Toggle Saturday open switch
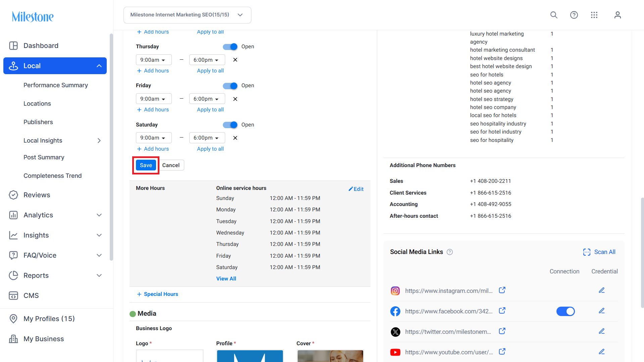644x362 pixels. pyautogui.click(x=230, y=125)
